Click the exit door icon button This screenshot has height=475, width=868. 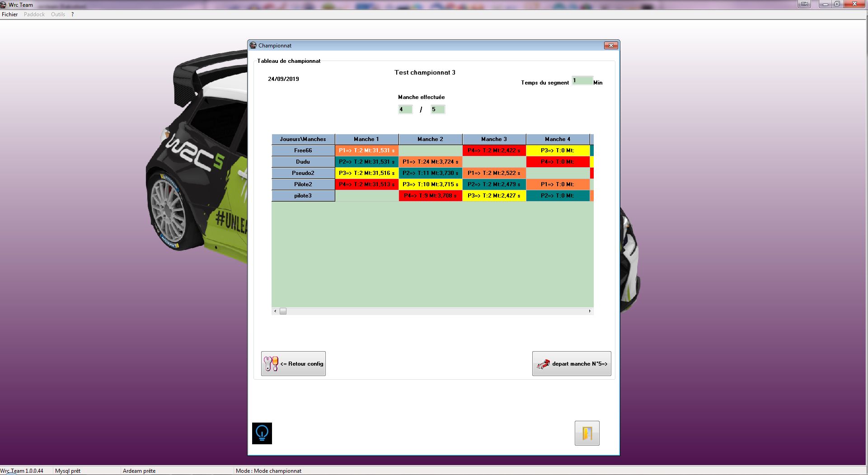587,433
